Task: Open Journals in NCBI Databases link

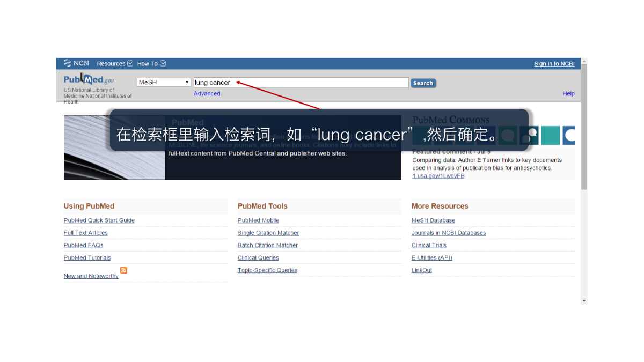Action: [449, 233]
